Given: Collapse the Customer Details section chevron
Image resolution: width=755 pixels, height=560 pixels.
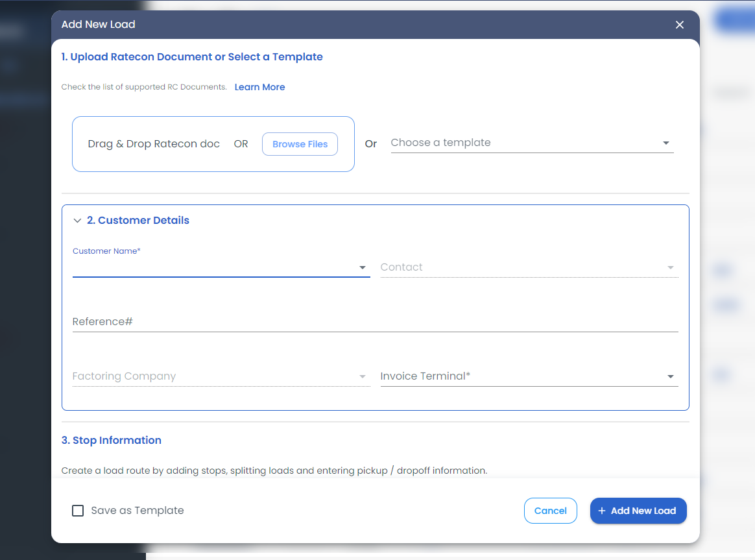Looking at the screenshot, I should pos(77,221).
